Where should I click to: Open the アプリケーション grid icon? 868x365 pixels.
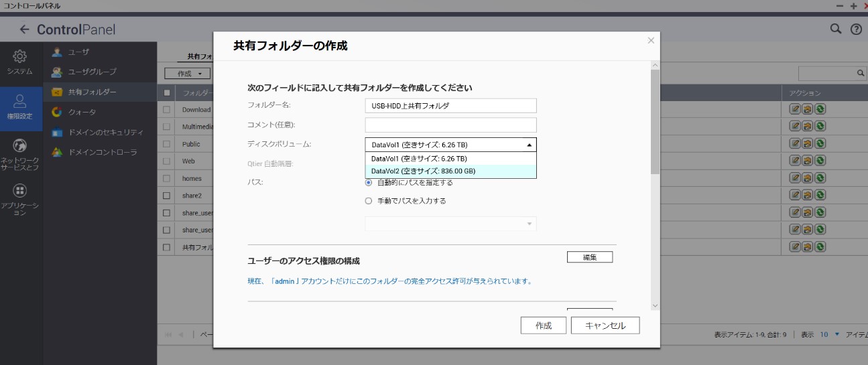click(20, 191)
